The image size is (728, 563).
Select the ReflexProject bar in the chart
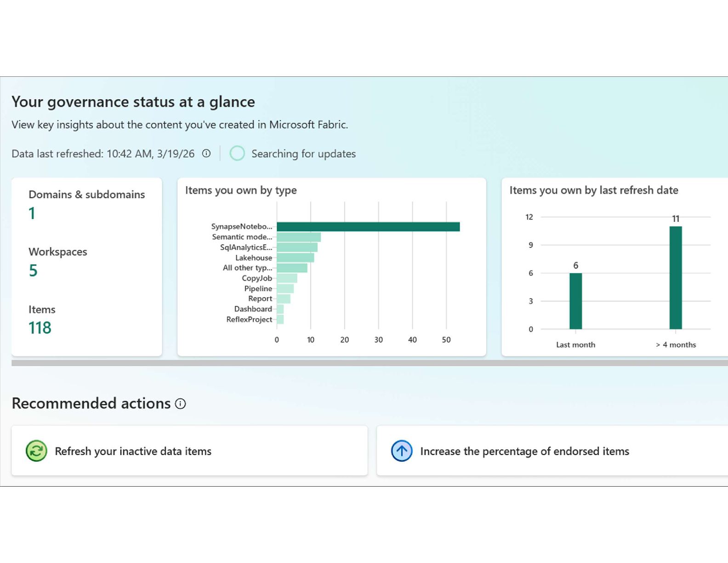pyautogui.click(x=280, y=320)
